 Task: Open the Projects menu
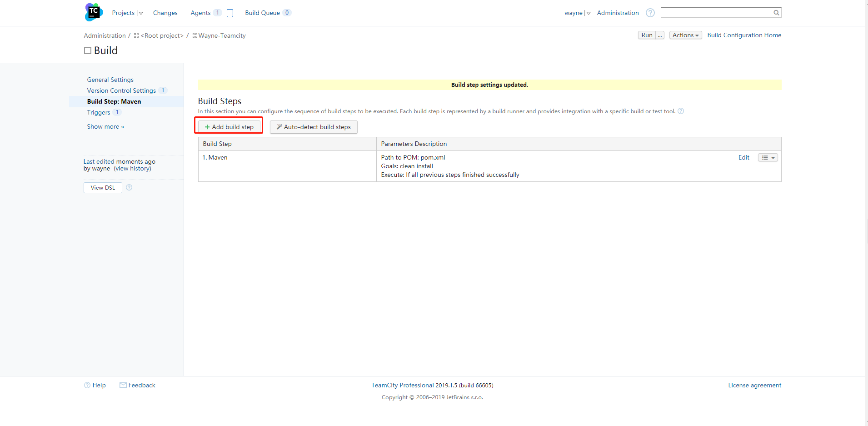click(x=123, y=13)
